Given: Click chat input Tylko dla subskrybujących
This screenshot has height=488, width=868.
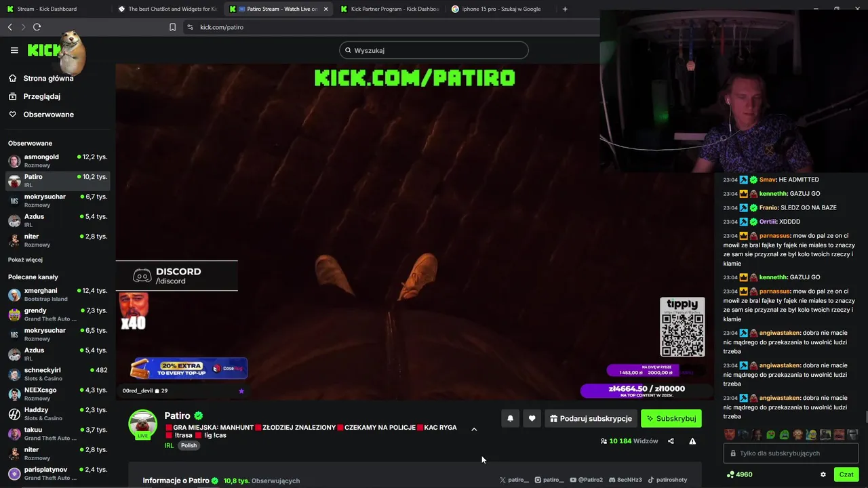Looking at the screenshot, I should click(791, 453).
